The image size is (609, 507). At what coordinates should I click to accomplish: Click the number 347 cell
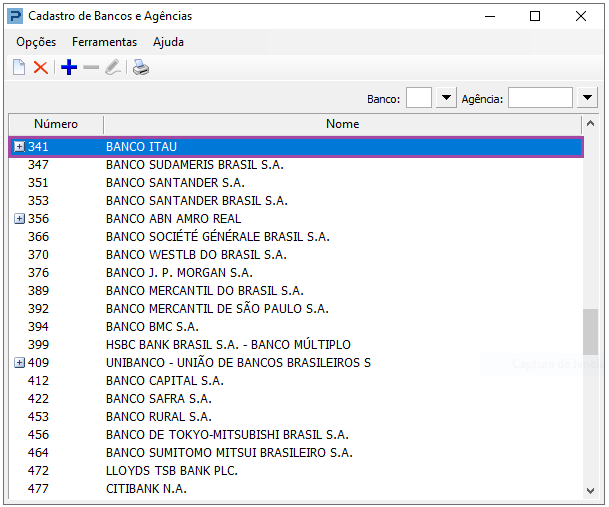click(38, 165)
